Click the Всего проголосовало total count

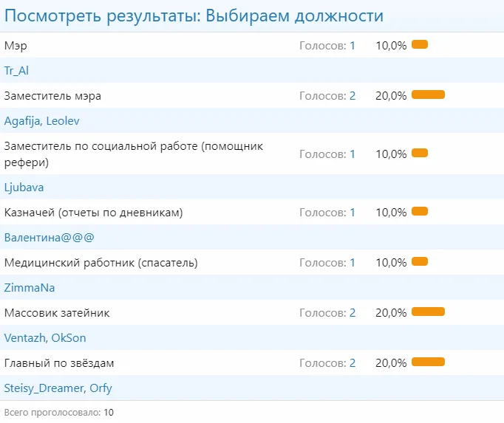(x=109, y=412)
